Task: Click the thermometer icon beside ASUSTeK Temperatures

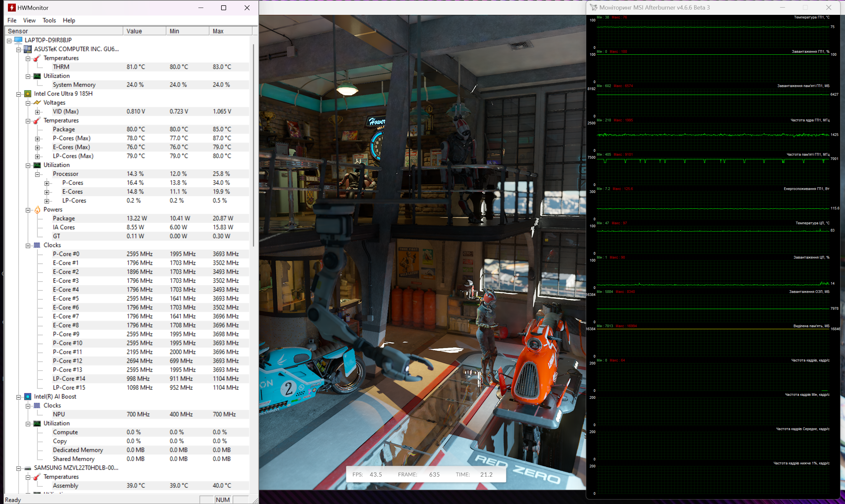Action: [37, 58]
